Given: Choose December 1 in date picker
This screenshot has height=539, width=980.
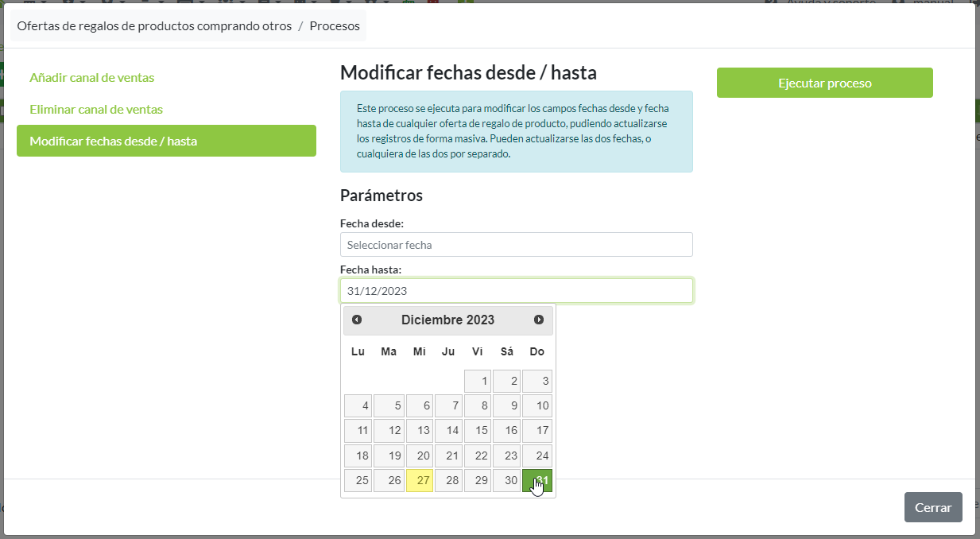Looking at the screenshot, I should [478, 381].
